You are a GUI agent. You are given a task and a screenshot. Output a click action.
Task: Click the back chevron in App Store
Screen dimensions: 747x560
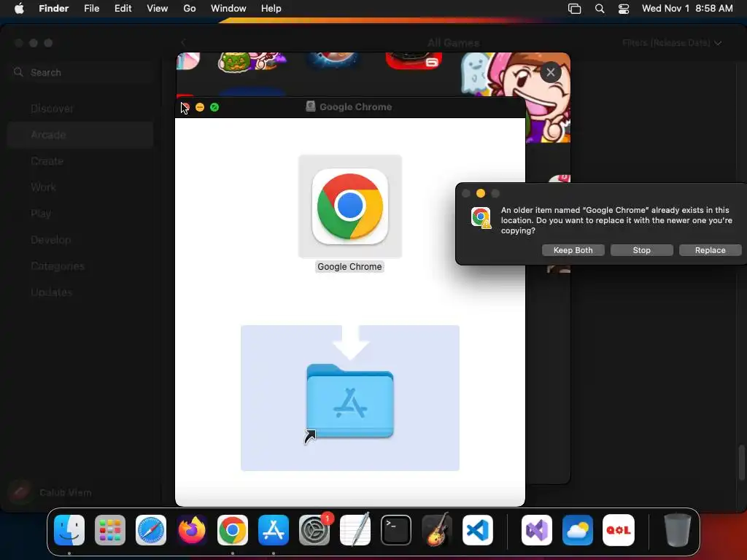click(183, 42)
